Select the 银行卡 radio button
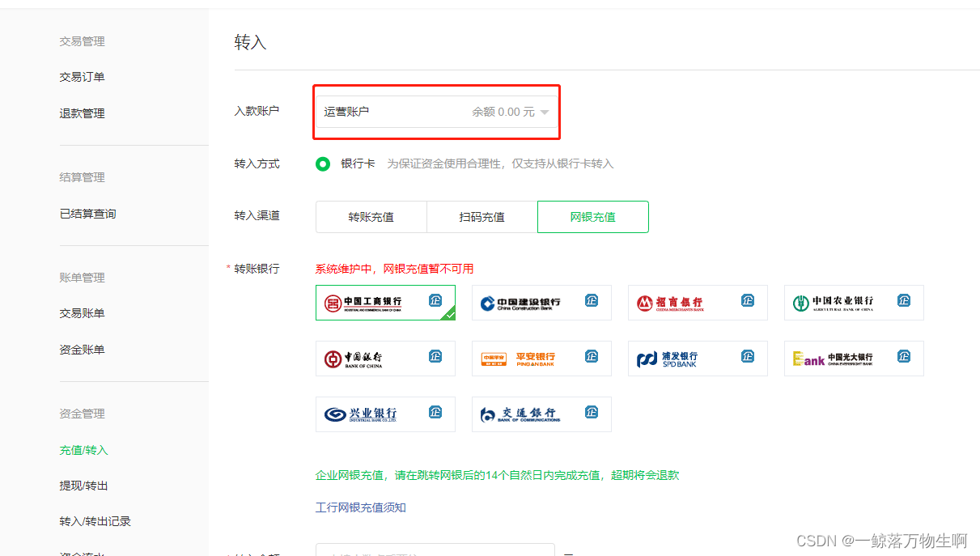This screenshot has width=980, height=556. click(323, 163)
